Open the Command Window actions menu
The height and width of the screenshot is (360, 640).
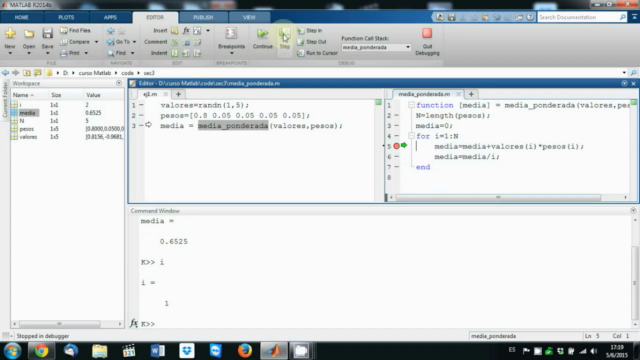(x=633, y=211)
